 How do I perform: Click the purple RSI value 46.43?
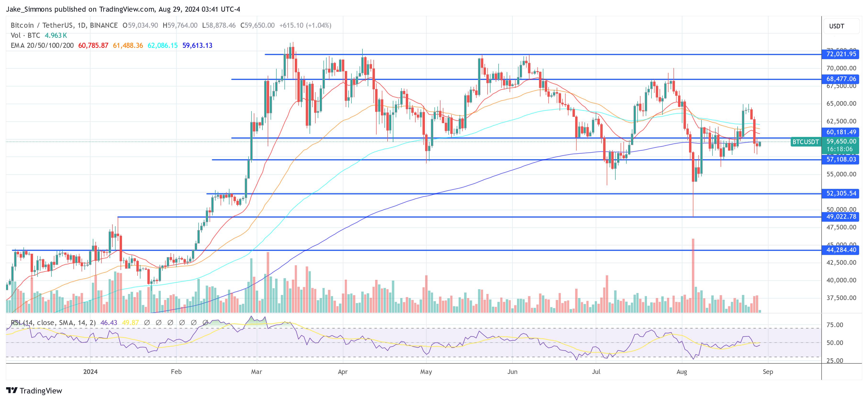[x=109, y=323]
